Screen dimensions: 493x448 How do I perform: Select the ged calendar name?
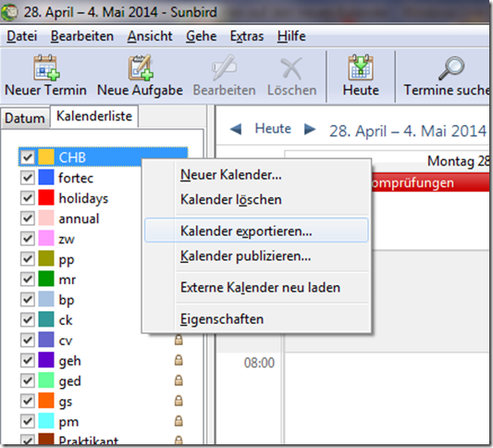click(x=69, y=381)
